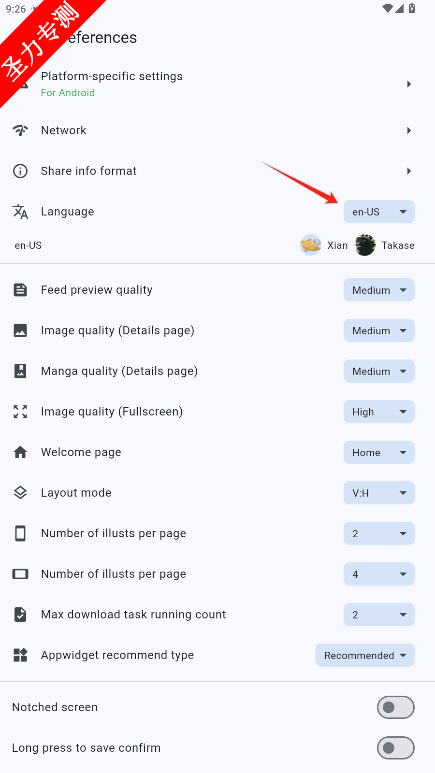Tap the Layout mode layers icon
This screenshot has width=435, height=773.
(20, 492)
